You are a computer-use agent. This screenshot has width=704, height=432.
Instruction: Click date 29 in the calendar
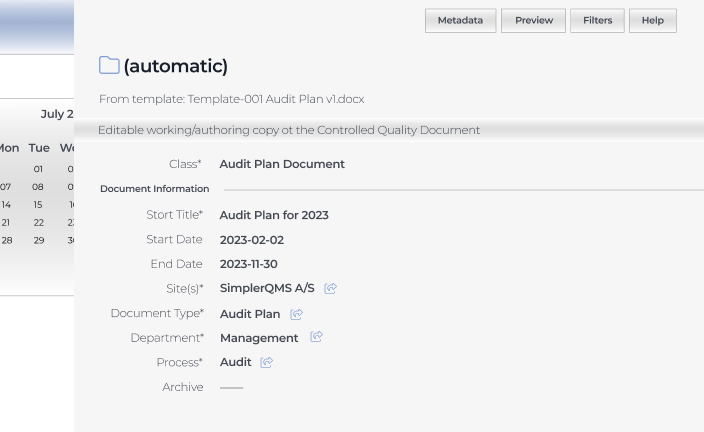[38, 241]
